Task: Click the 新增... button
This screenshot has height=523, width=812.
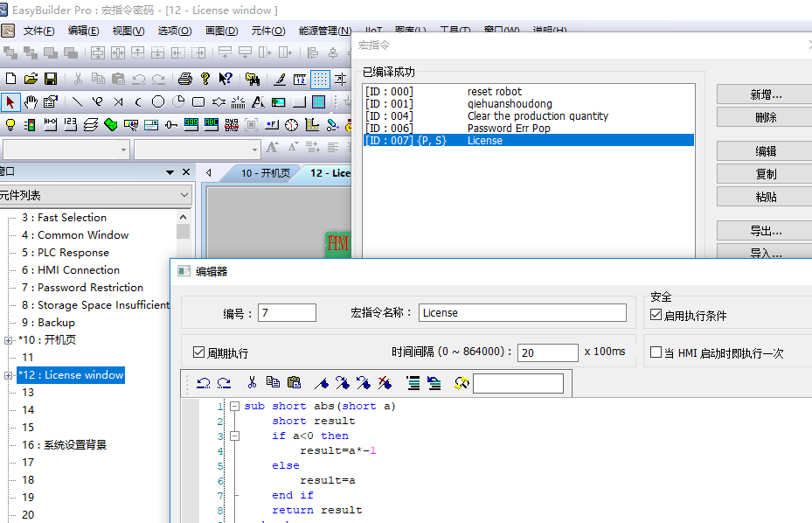Action: click(765, 94)
